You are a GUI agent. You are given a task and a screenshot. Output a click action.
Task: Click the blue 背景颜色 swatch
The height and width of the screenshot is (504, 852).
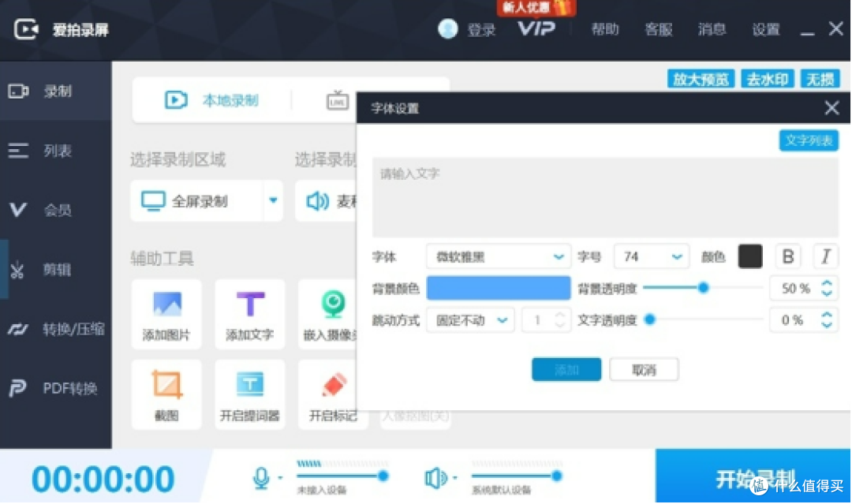click(x=499, y=289)
